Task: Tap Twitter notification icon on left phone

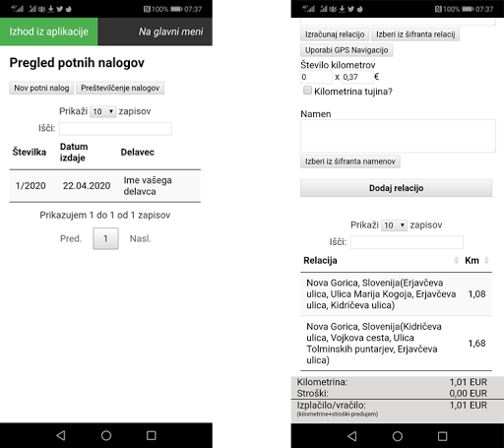Action: tap(59, 9)
